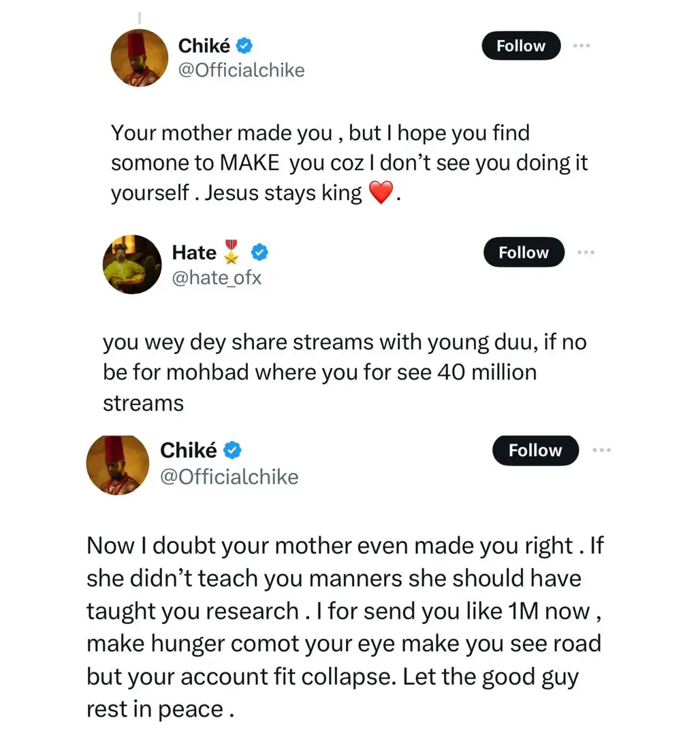Follow Chiké from the "Your mother made you" tweet
The image size is (700, 735).
coord(521,46)
